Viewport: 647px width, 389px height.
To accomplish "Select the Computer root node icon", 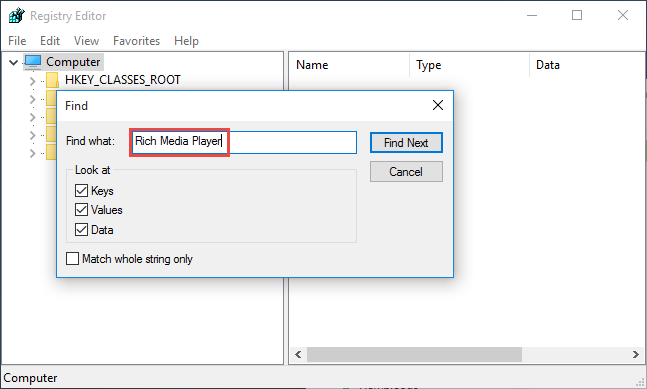I will click(33, 62).
